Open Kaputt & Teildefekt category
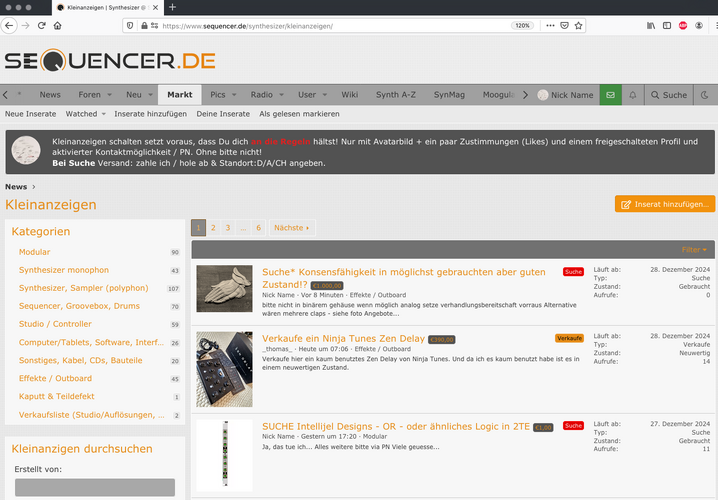The height and width of the screenshot is (500, 718). pyautogui.click(x=56, y=396)
